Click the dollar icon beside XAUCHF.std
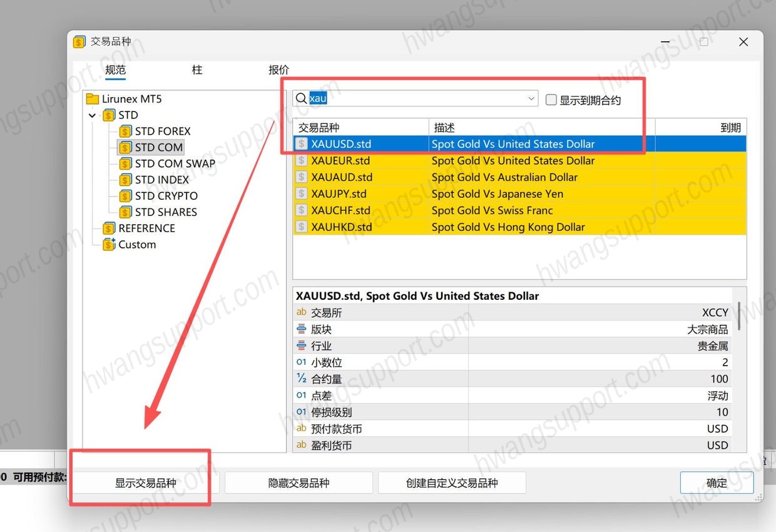This screenshot has height=532, width=776. pyautogui.click(x=302, y=210)
